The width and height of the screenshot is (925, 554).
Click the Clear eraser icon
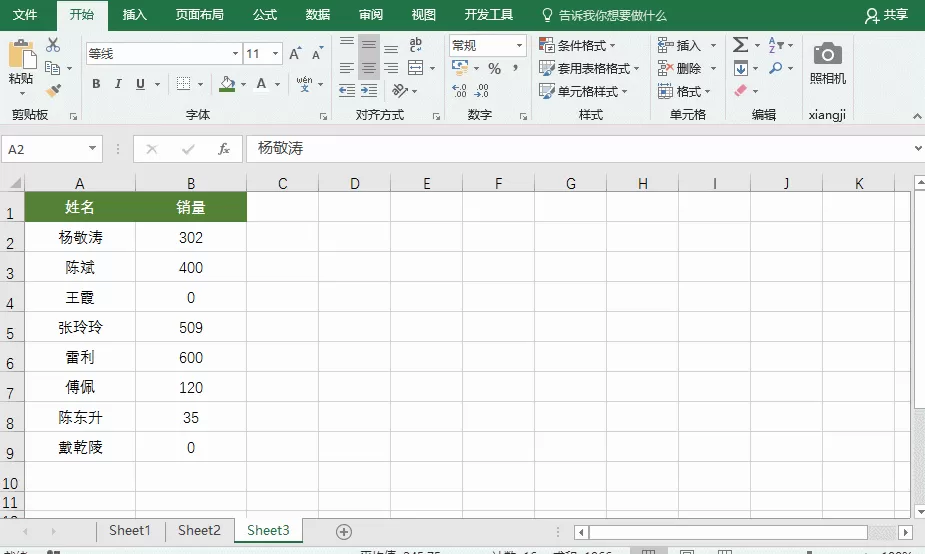pyautogui.click(x=741, y=90)
